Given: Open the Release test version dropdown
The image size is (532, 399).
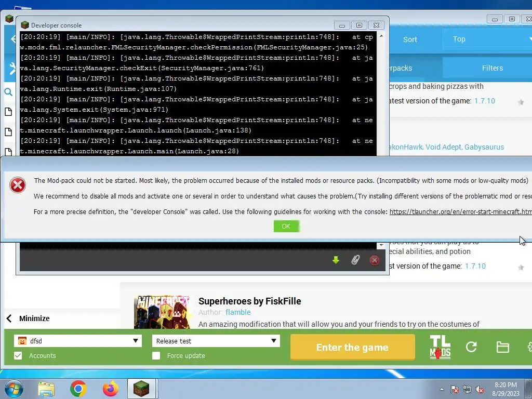Looking at the screenshot, I should pyautogui.click(x=216, y=341).
